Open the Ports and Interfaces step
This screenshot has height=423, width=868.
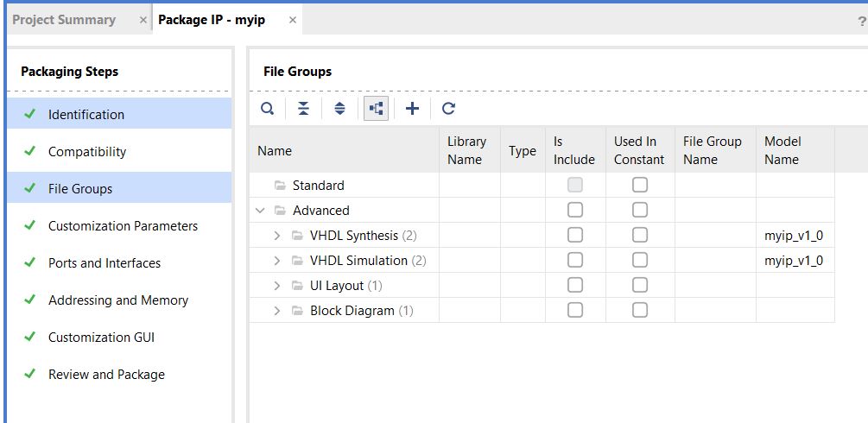click(x=105, y=263)
